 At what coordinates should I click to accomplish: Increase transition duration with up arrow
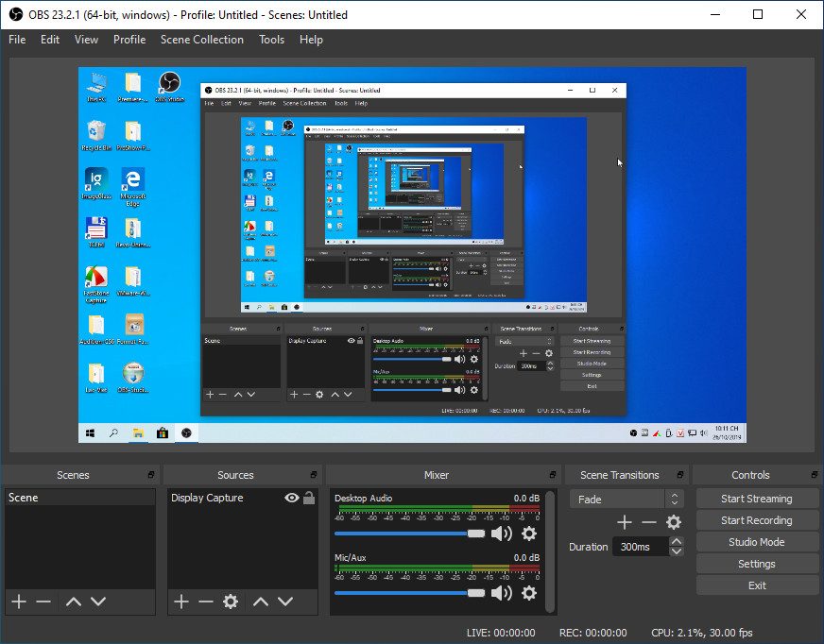click(x=676, y=542)
